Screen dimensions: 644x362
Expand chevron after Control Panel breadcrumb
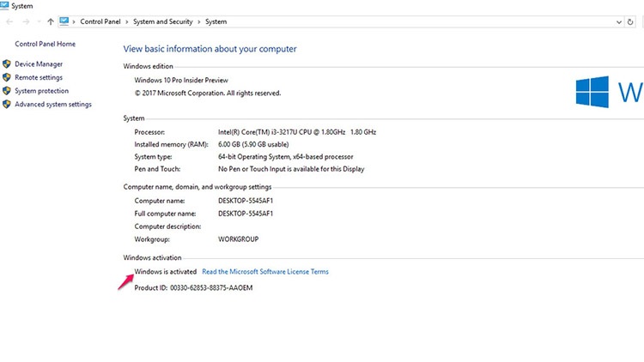pyautogui.click(x=126, y=21)
